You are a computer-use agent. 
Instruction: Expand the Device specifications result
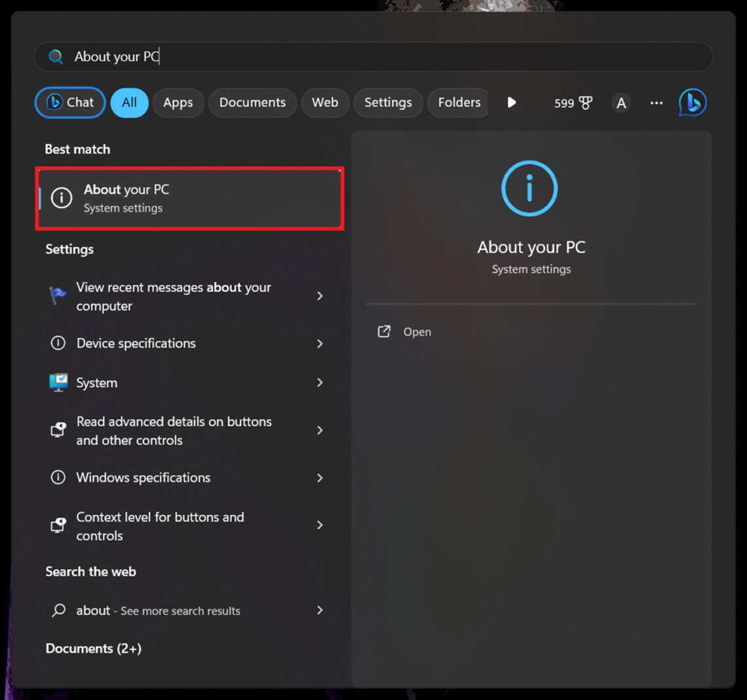click(x=136, y=343)
